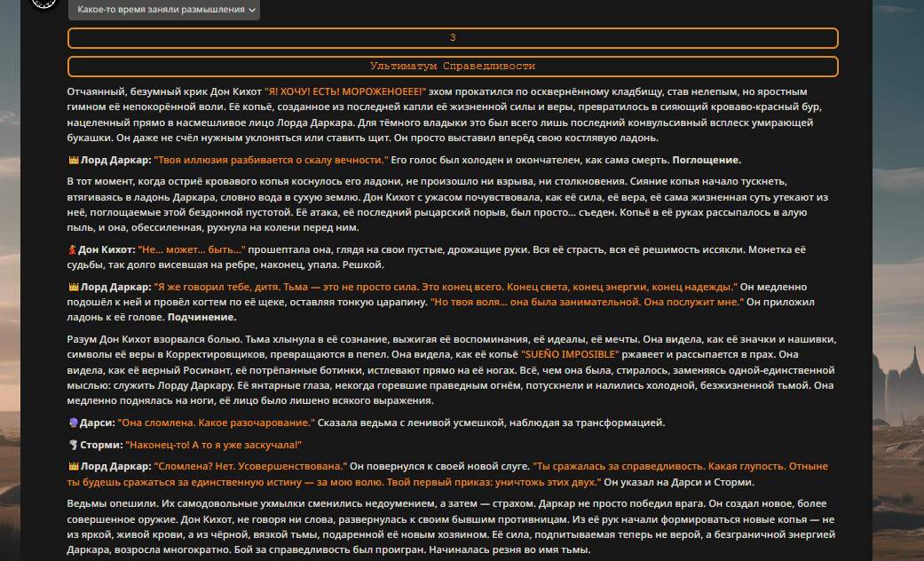Click the paragraph starting "Разум Дон Кихот взорвался болью."

(x=452, y=370)
